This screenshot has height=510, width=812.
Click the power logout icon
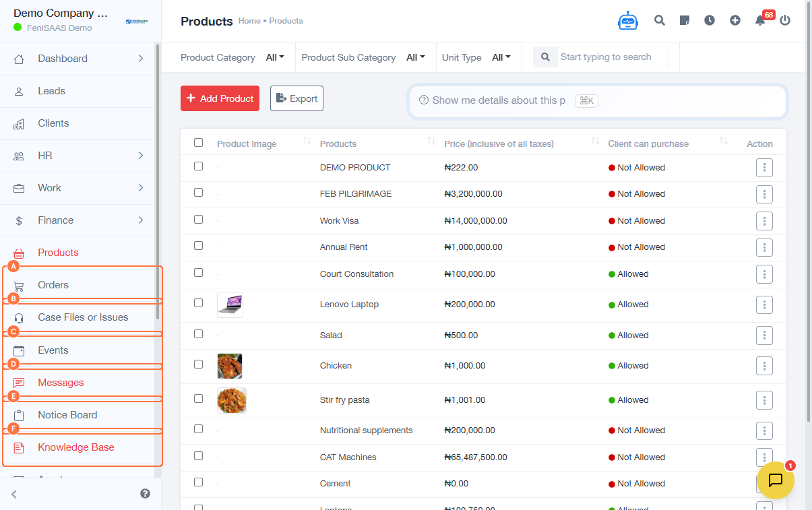(x=785, y=20)
